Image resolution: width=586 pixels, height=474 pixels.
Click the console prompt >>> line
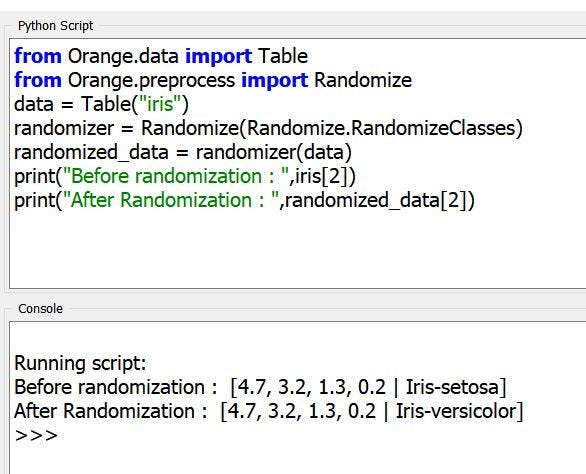pos(36,436)
